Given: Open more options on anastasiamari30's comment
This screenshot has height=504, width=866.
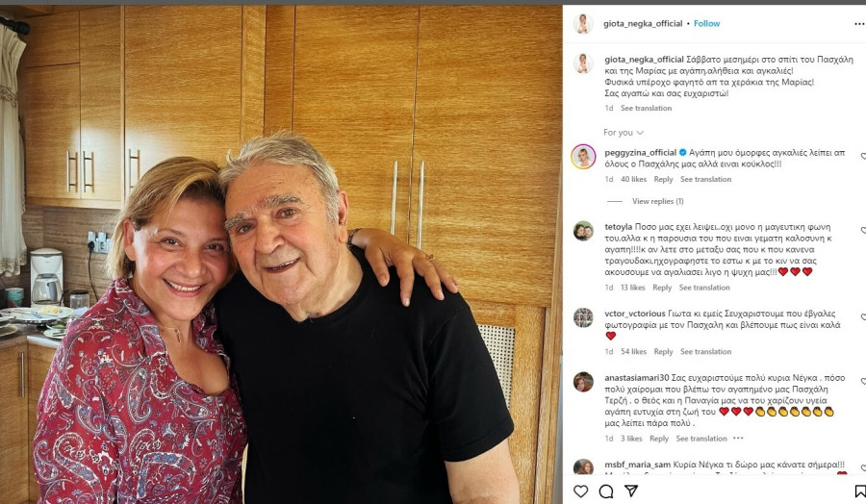Looking at the screenshot, I should coord(738,439).
